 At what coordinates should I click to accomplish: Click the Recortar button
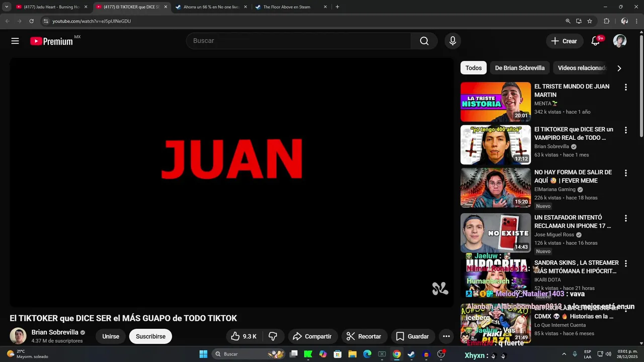pos(365,336)
